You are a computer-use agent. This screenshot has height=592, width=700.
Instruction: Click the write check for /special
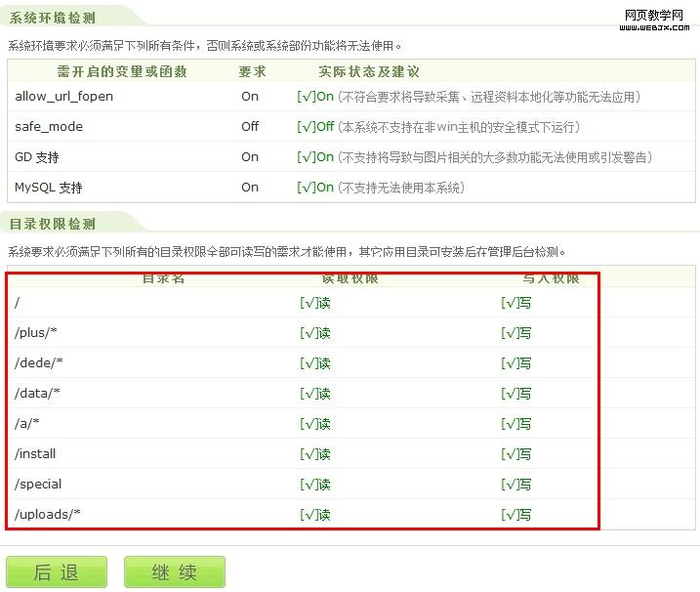pyautogui.click(x=516, y=485)
